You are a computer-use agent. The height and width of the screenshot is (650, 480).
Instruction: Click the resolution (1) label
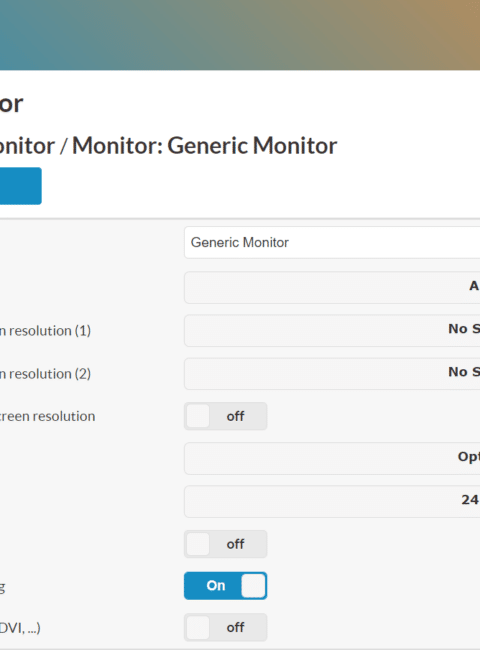[x=45, y=331]
